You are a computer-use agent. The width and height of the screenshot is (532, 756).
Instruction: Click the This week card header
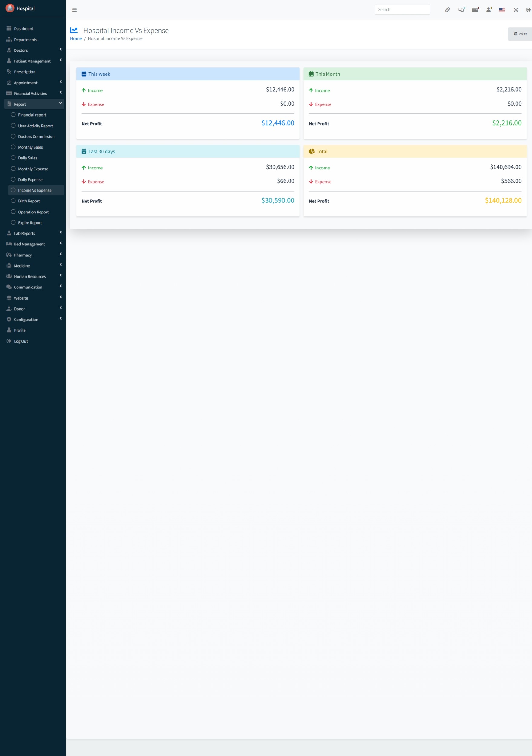[x=188, y=74]
